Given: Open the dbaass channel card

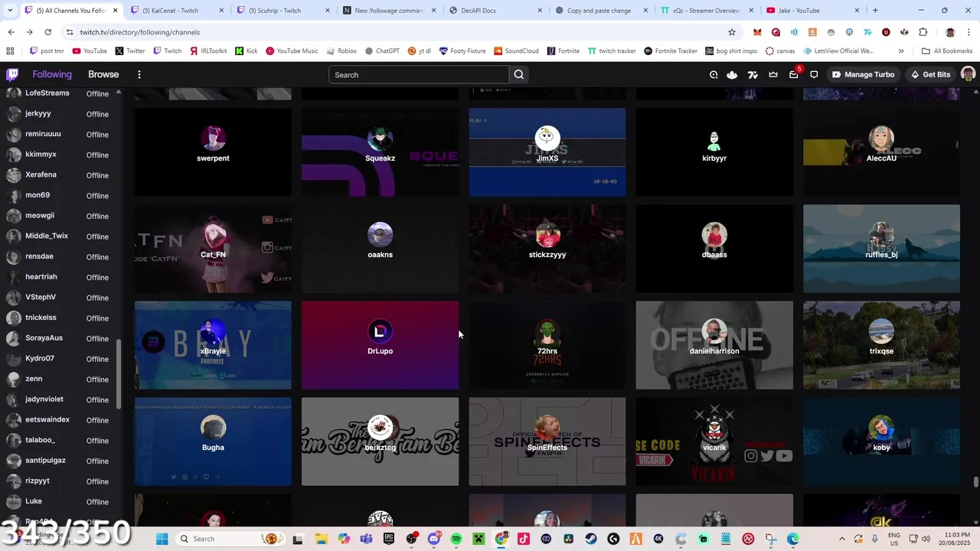Looking at the screenshot, I should tap(714, 249).
